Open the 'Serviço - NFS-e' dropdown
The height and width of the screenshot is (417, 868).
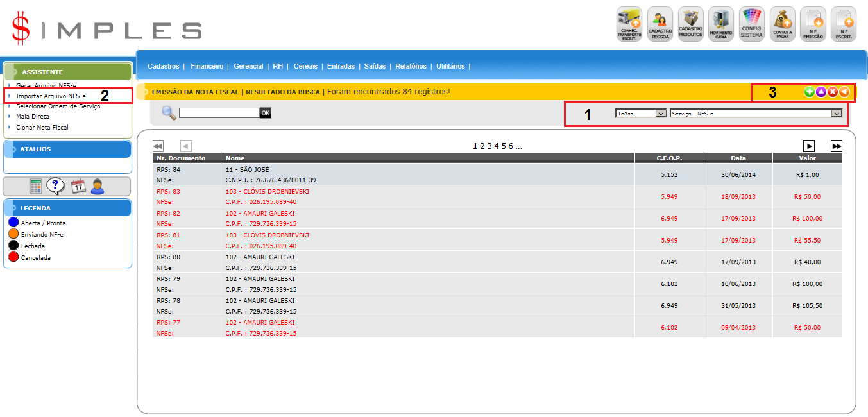click(x=755, y=113)
